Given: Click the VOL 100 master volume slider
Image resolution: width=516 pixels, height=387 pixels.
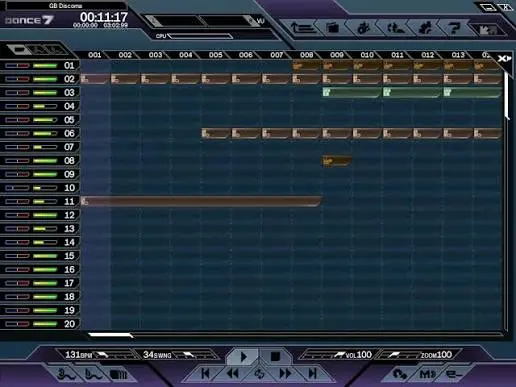Looking at the screenshot, I should point(323,355).
